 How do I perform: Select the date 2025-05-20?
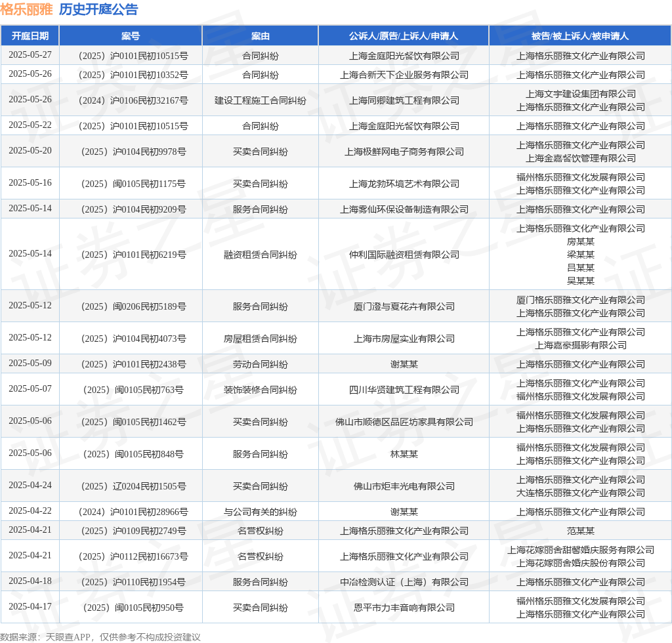(x=30, y=151)
